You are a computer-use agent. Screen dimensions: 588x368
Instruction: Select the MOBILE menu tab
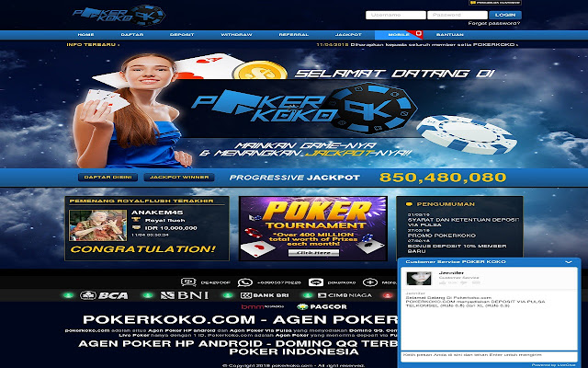(x=399, y=35)
